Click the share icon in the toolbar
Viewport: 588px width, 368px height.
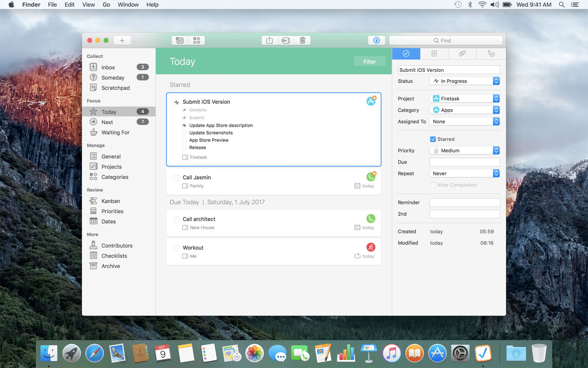tap(269, 40)
